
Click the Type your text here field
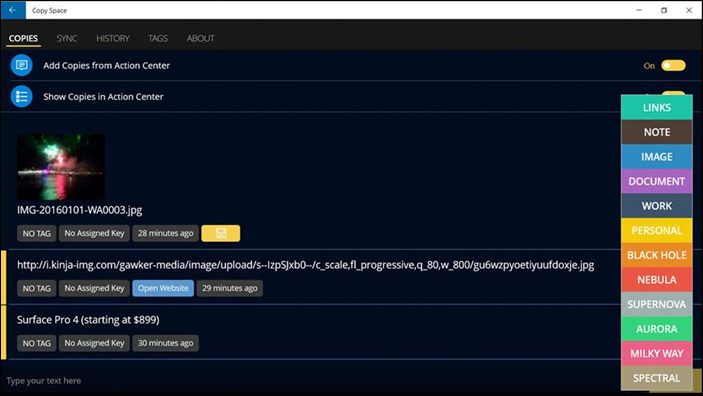click(309, 380)
